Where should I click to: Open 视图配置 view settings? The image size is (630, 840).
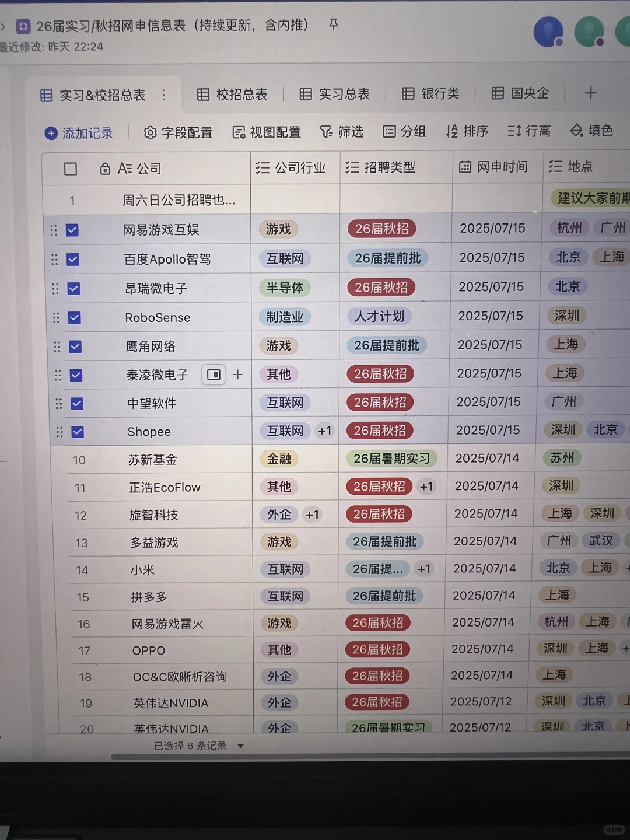pos(267,132)
